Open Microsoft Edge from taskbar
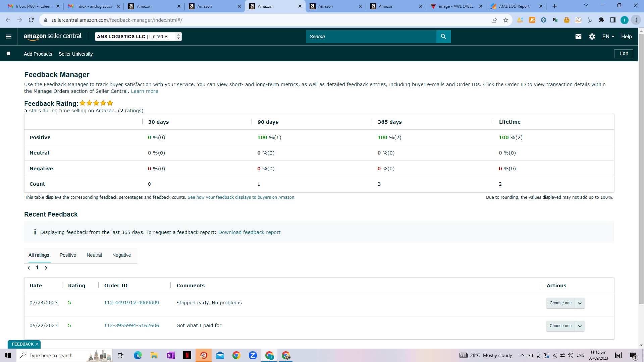Image resolution: width=644 pixels, height=362 pixels. coord(138,355)
